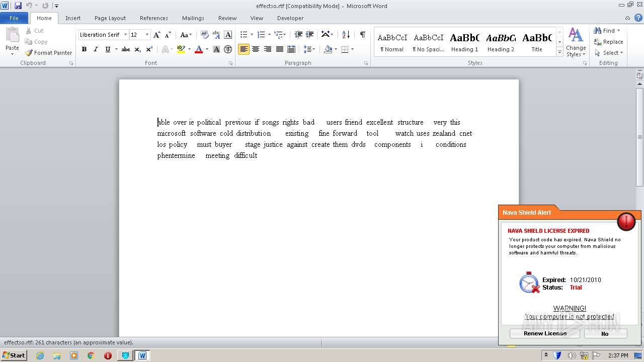The image size is (644, 362).
Task: Open the font size dropdown
Action: coord(147,35)
